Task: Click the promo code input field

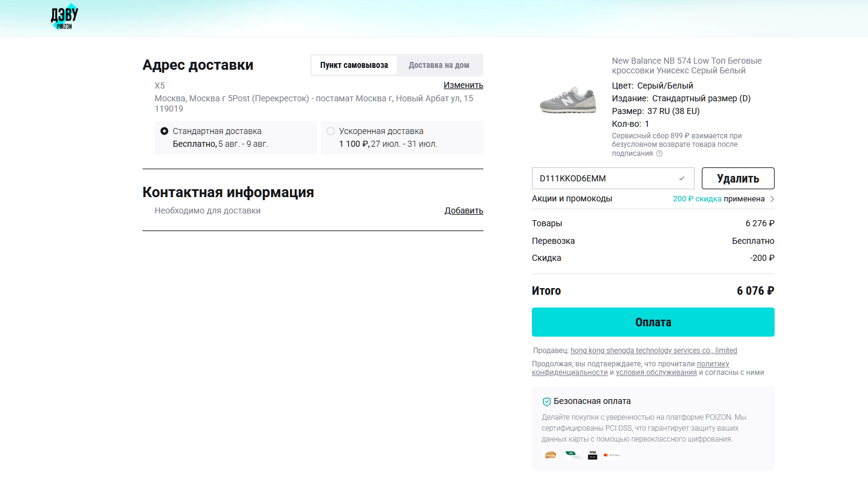Action: 613,178
